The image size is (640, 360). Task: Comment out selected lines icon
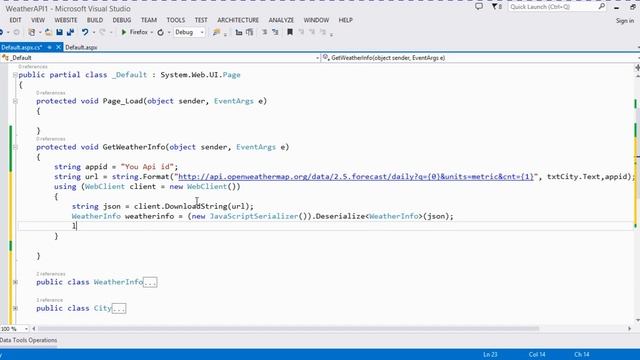(264, 32)
